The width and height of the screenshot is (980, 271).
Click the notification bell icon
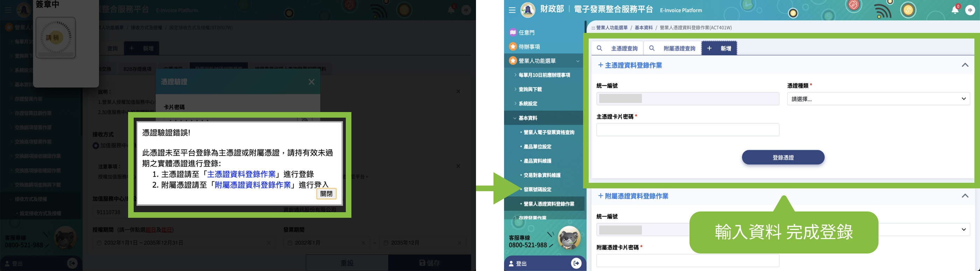pyautogui.click(x=954, y=10)
